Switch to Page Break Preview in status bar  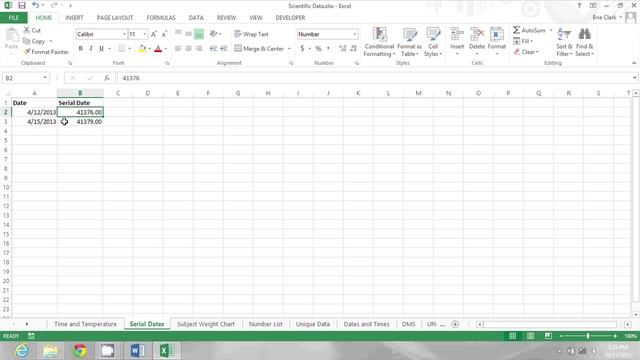click(548, 336)
